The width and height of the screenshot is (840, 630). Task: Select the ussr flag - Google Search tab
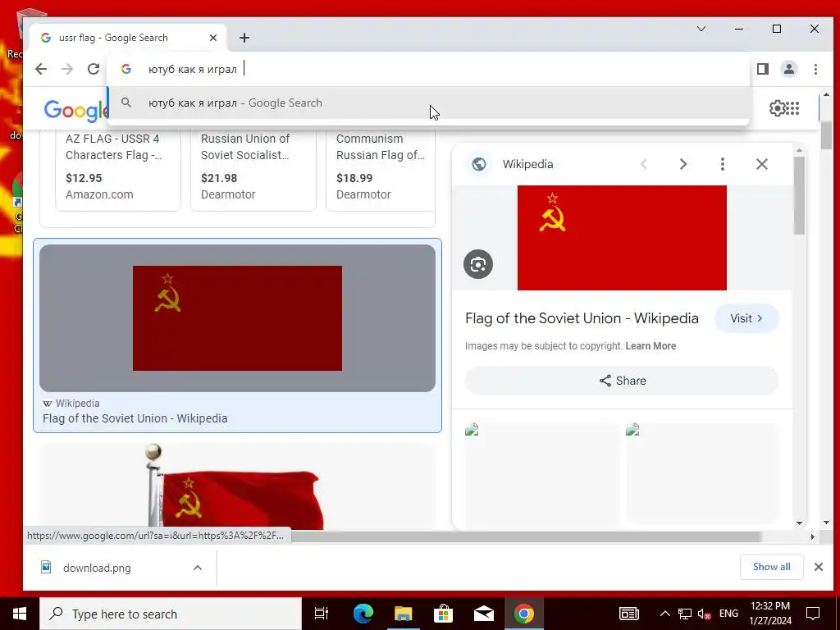(x=129, y=38)
